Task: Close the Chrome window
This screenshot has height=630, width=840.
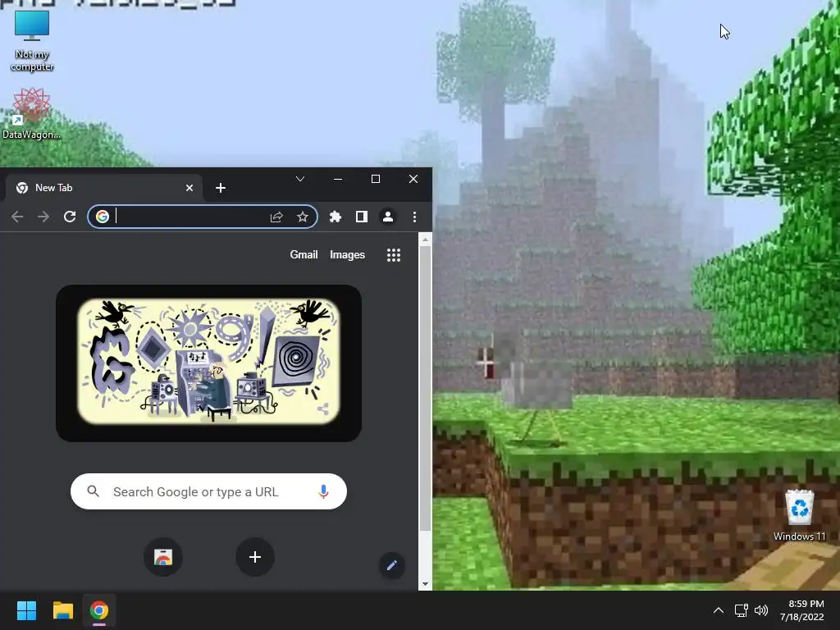Action: coord(413,179)
